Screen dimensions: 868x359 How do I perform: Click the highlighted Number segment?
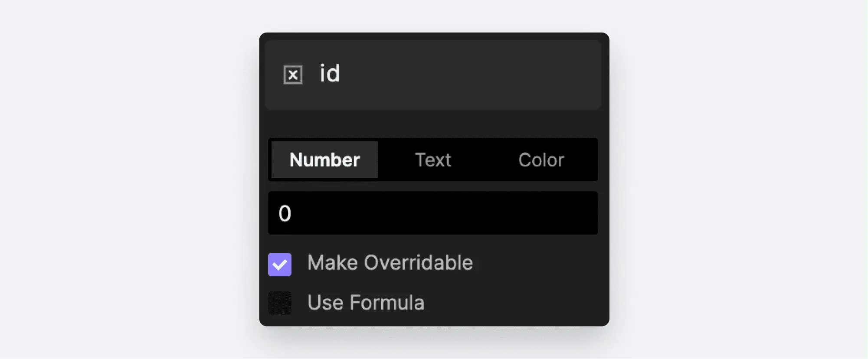(x=324, y=160)
